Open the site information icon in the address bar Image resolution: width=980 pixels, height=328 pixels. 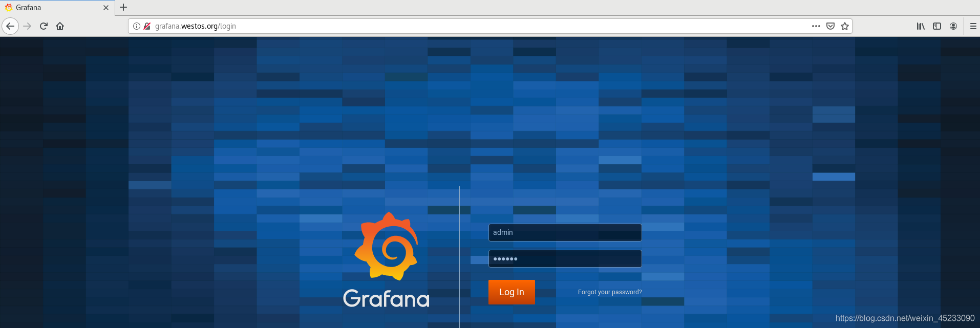pyautogui.click(x=137, y=26)
